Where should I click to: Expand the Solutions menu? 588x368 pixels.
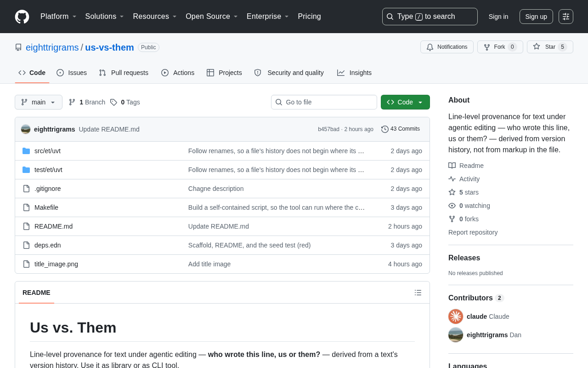click(x=105, y=17)
